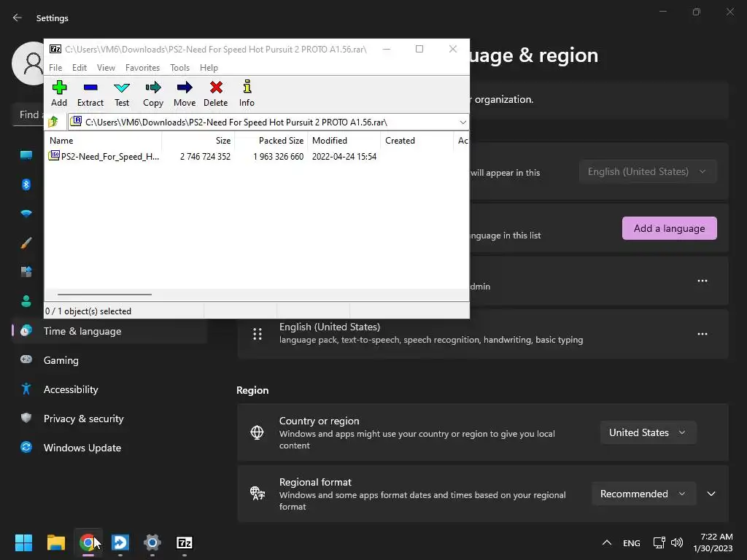Click the network icon in the system tray
The image size is (747, 560).
[x=659, y=542]
